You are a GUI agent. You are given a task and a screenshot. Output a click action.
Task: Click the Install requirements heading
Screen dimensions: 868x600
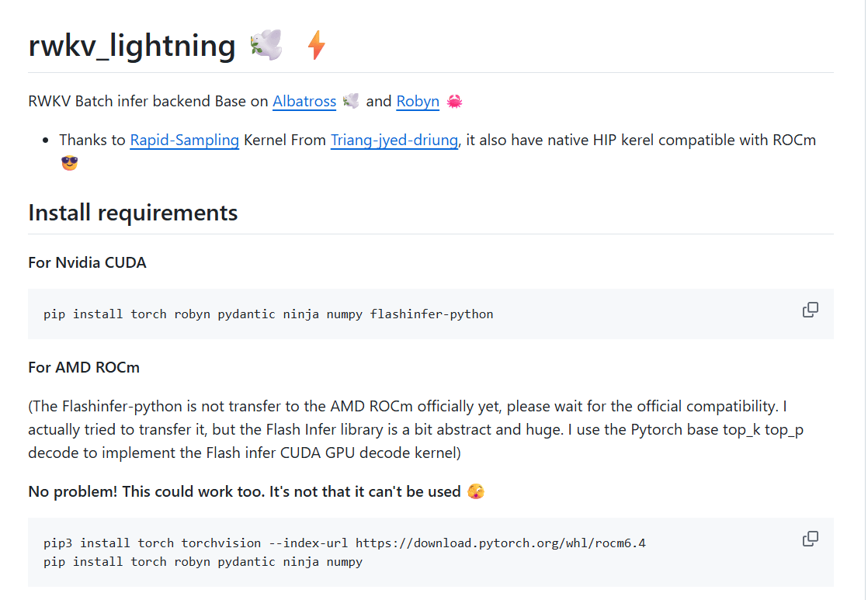point(133,211)
